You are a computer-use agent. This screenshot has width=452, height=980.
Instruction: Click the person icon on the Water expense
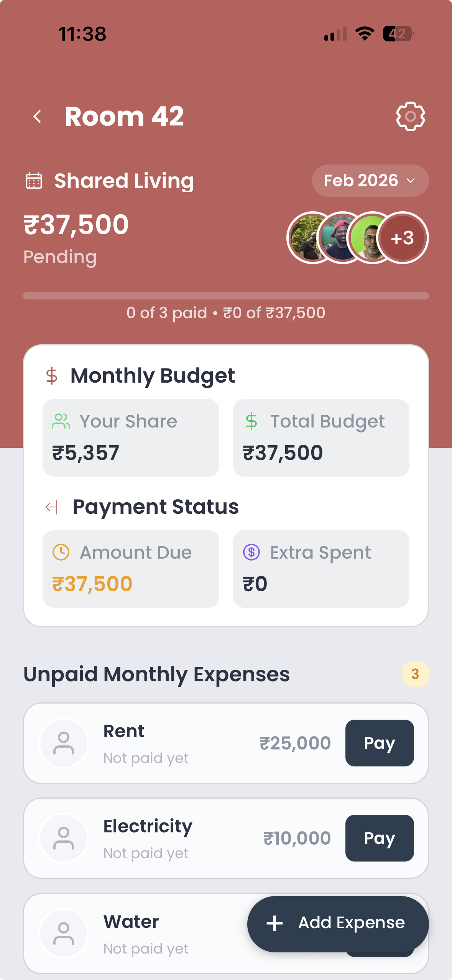pyautogui.click(x=64, y=933)
